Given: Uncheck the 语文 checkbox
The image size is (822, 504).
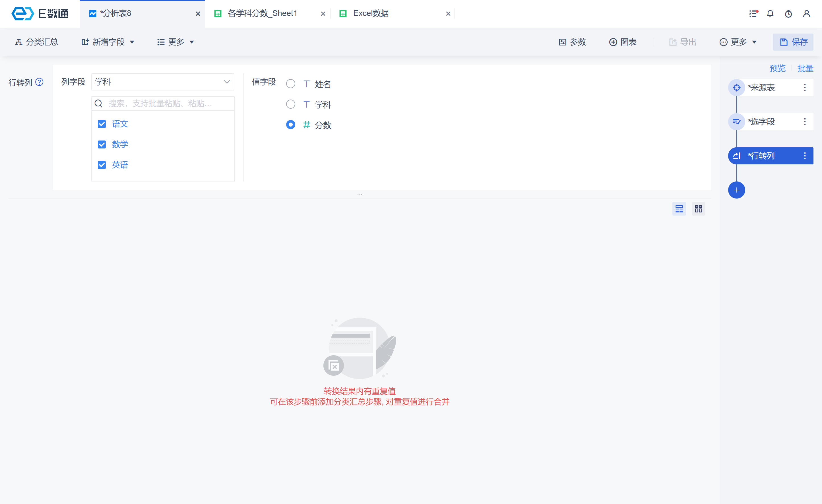Looking at the screenshot, I should coord(102,124).
